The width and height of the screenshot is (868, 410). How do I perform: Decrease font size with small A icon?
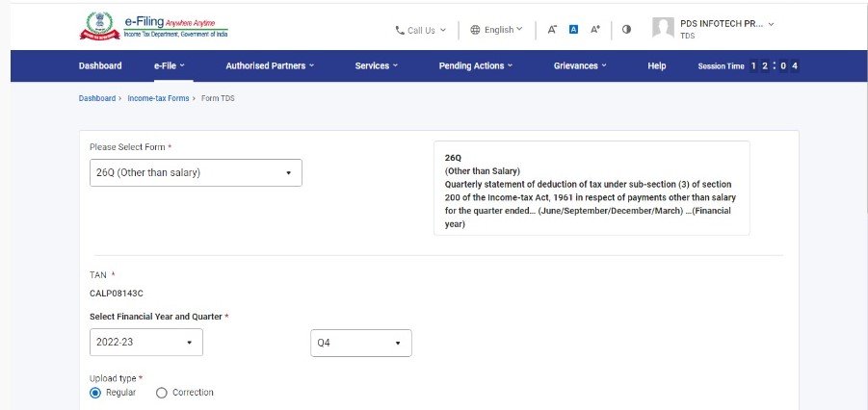(552, 30)
